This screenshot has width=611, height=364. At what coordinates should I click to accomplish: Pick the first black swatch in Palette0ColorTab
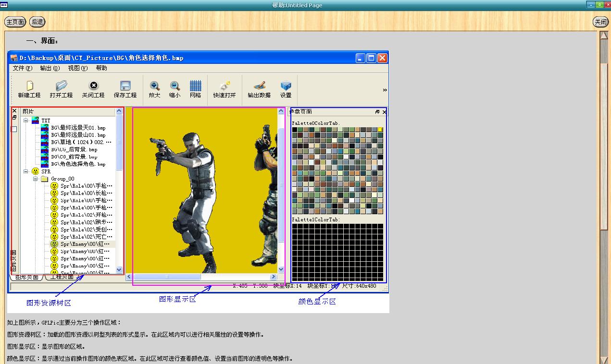click(x=295, y=130)
